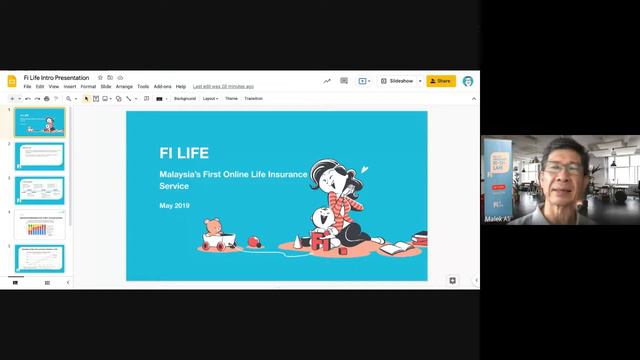Open the Slide menu

(x=106, y=87)
